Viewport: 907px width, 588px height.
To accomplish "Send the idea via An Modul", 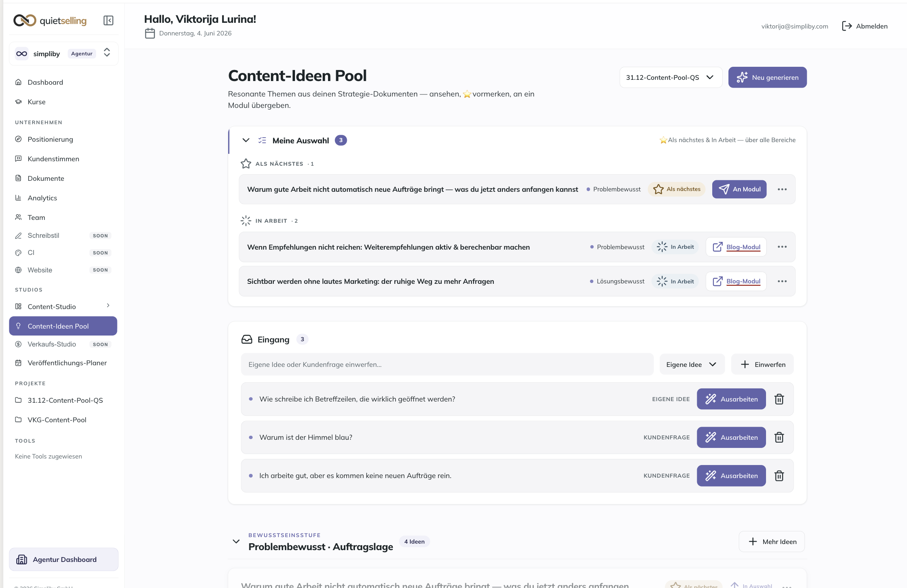I will coord(739,189).
